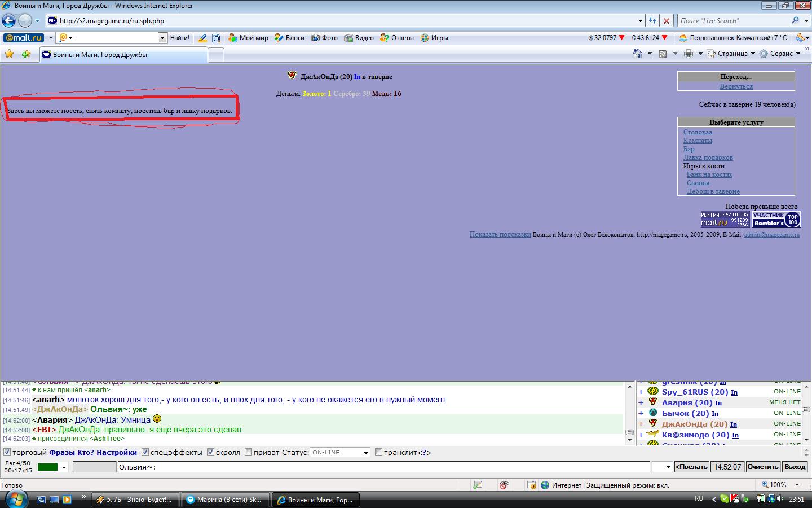Viewport: 812px width, 508px height.
Task: Open the dropdown left of the Послать button
Action: 662,467
